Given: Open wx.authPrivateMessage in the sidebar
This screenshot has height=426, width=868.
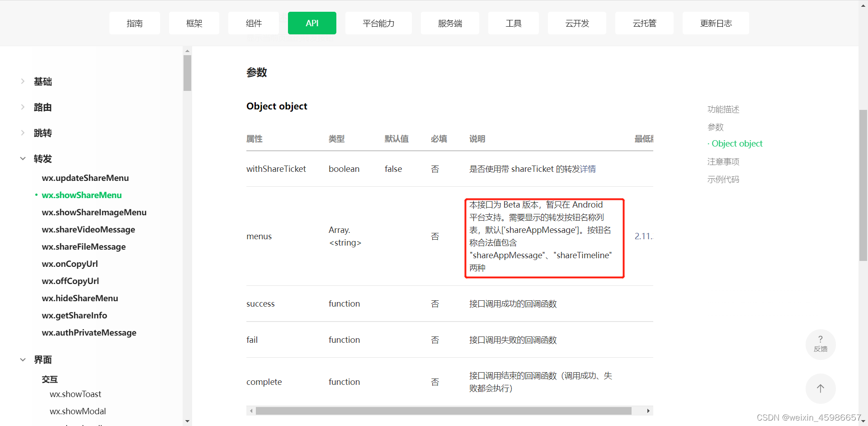Looking at the screenshot, I should 89,332.
